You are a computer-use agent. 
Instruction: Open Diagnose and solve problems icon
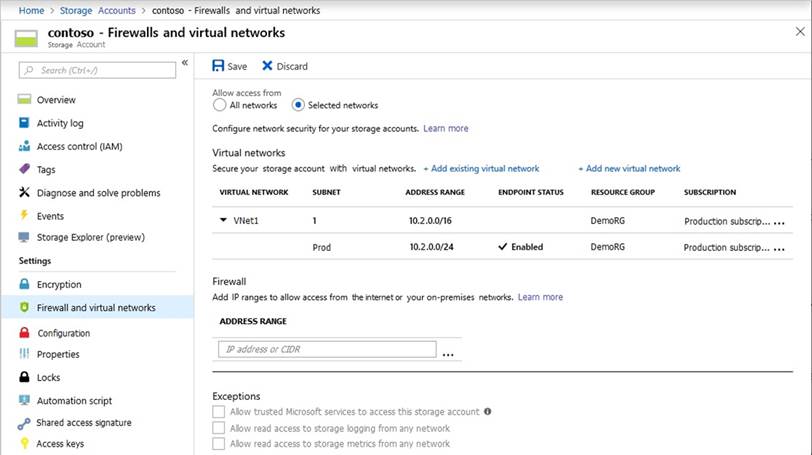point(25,193)
